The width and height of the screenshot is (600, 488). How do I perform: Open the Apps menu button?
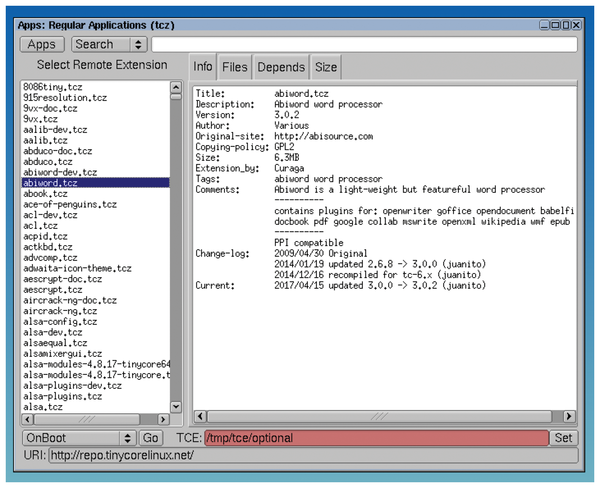[x=42, y=44]
